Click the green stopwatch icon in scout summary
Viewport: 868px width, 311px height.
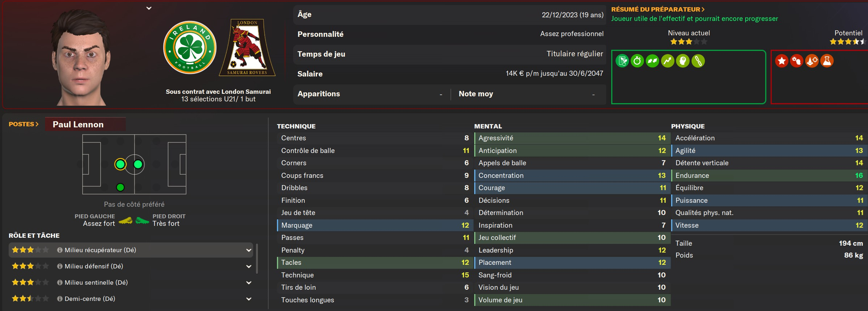point(637,61)
